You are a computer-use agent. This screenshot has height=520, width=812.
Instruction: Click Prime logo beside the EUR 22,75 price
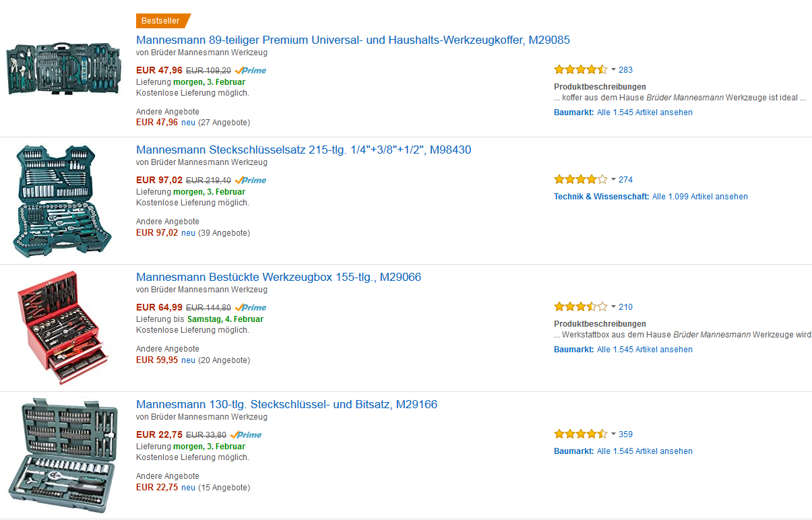[246, 434]
